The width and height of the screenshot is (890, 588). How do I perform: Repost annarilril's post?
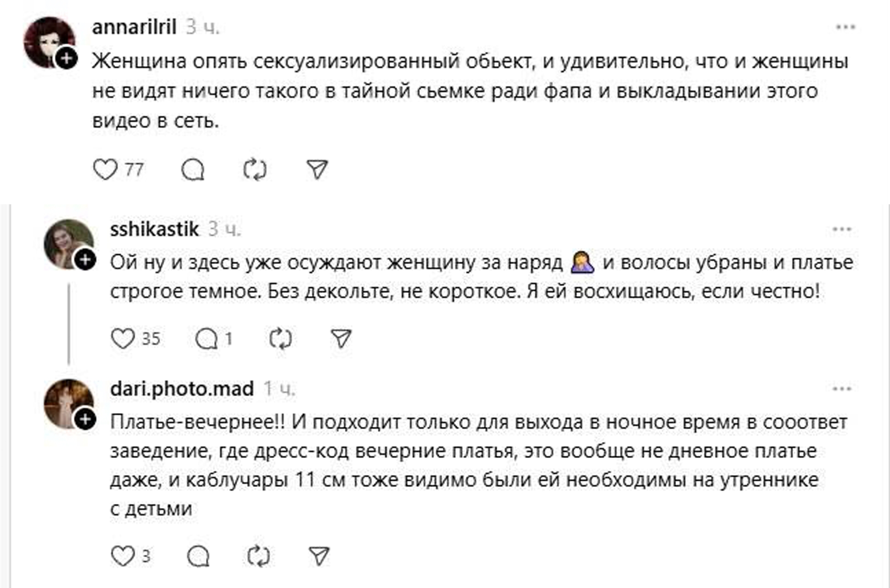[255, 170]
